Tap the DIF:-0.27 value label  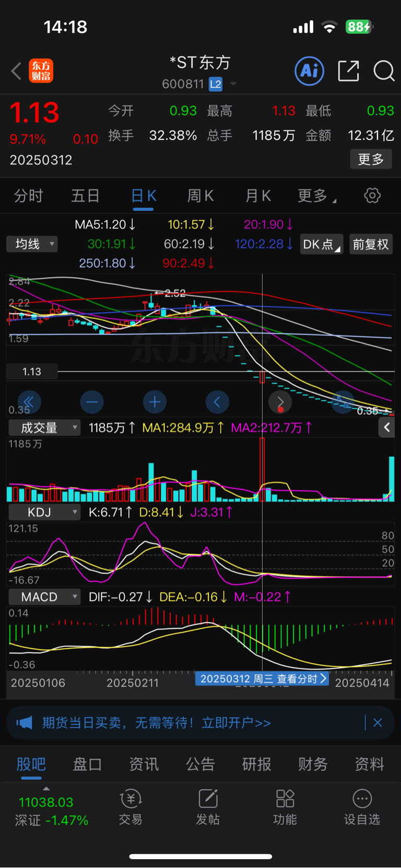coord(120,597)
